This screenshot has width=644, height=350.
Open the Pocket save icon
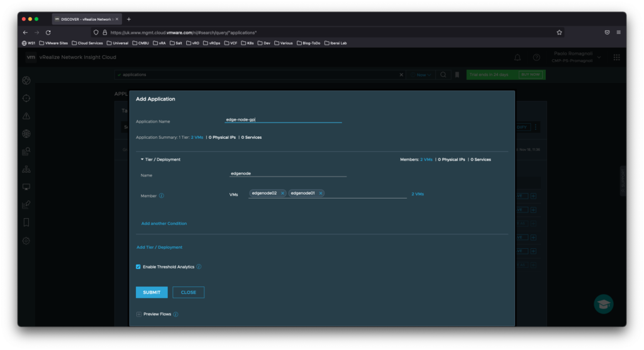click(607, 33)
